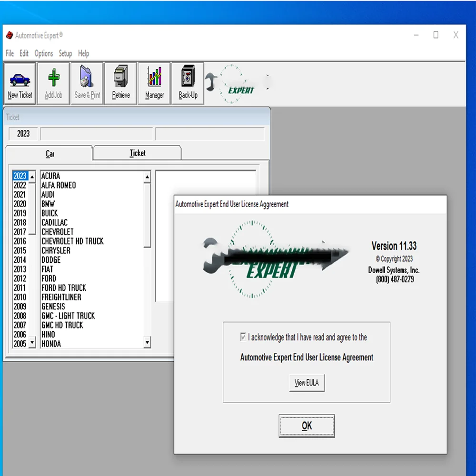Click year list scroll down arrow
The height and width of the screenshot is (476, 476).
[x=32, y=342]
